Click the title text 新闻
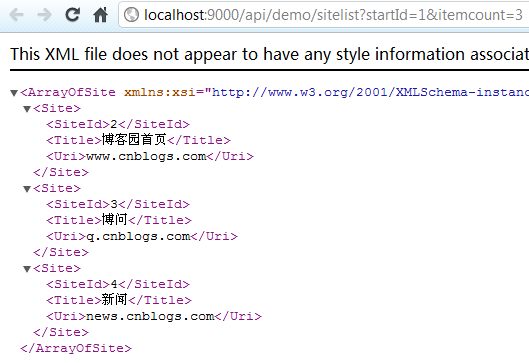 pos(114,300)
